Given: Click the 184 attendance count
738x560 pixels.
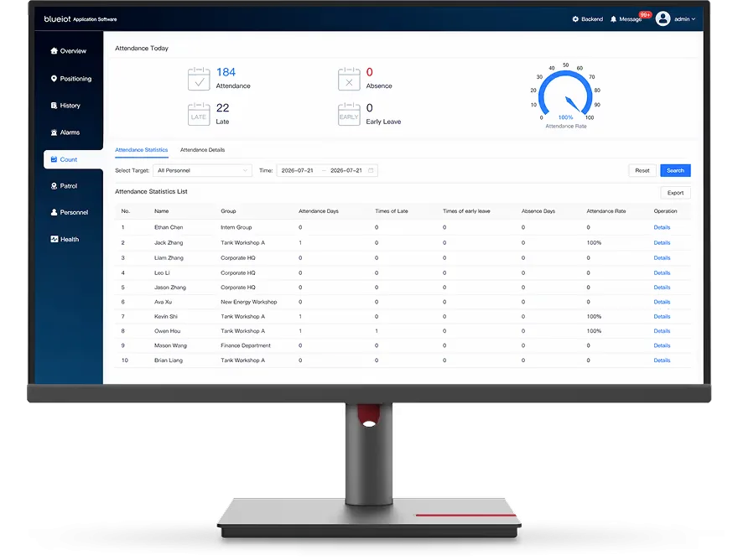Looking at the screenshot, I should 226,72.
